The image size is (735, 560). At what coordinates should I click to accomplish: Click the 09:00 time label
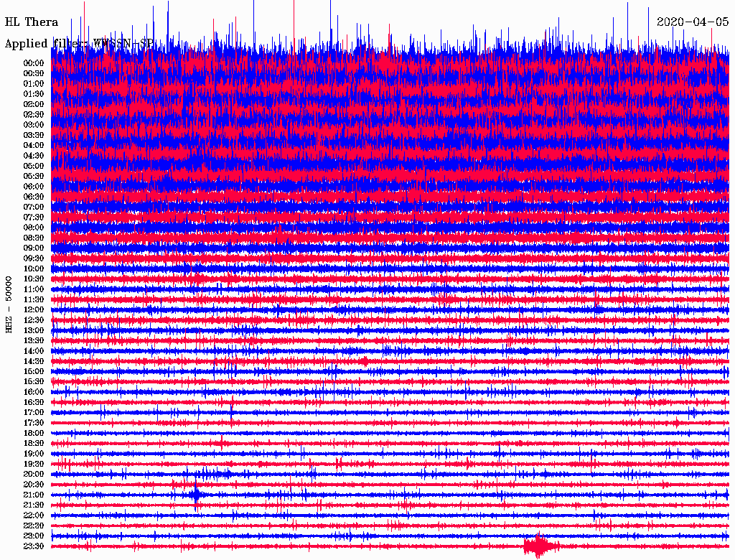tap(34, 248)
